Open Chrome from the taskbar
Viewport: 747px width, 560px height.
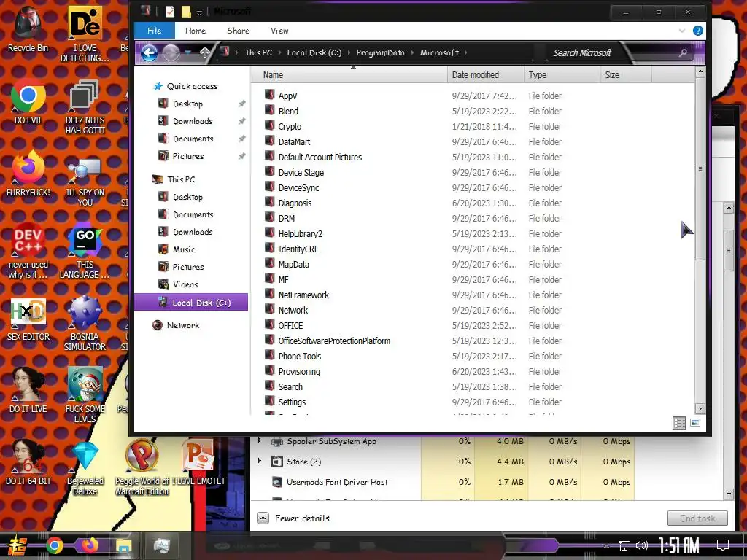pyautogui.click(x=54, y=546)
